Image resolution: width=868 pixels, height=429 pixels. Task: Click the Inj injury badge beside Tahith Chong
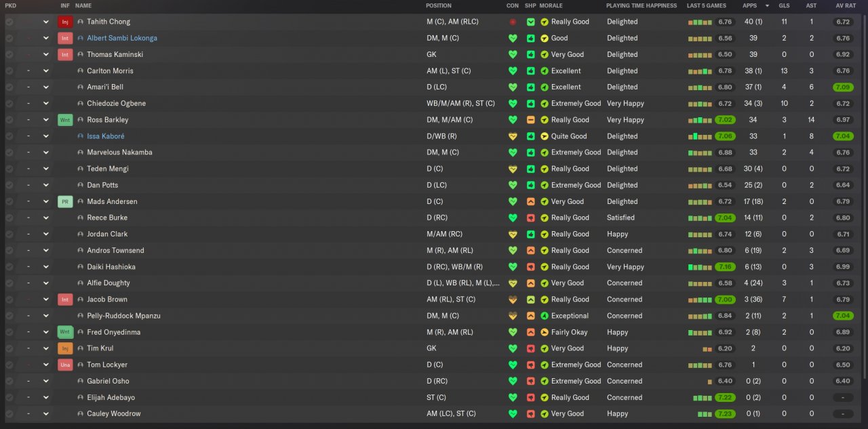tap(65, 22)
